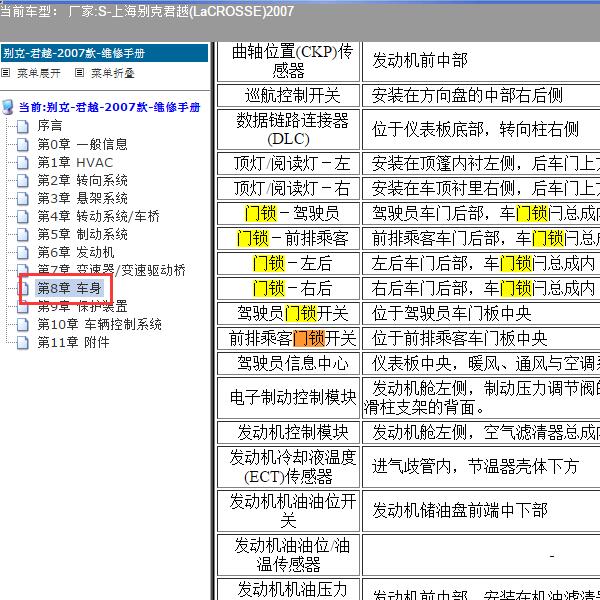Click the 门锁-驾驶员 cell
Image resolution: width=600 pixels, height=600 pixels.
pos(289,214)
